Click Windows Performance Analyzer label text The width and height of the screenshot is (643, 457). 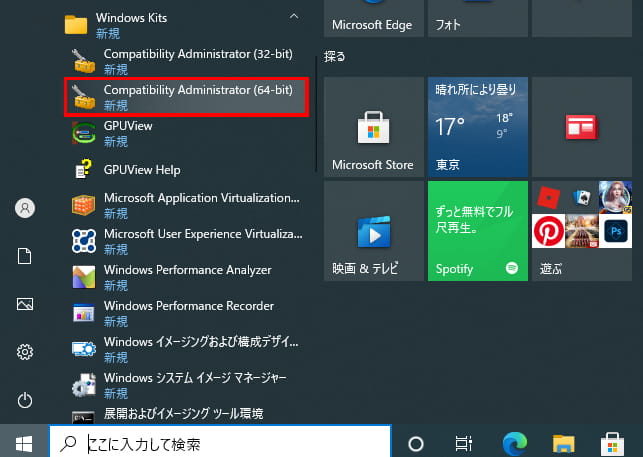pos(187,270)
